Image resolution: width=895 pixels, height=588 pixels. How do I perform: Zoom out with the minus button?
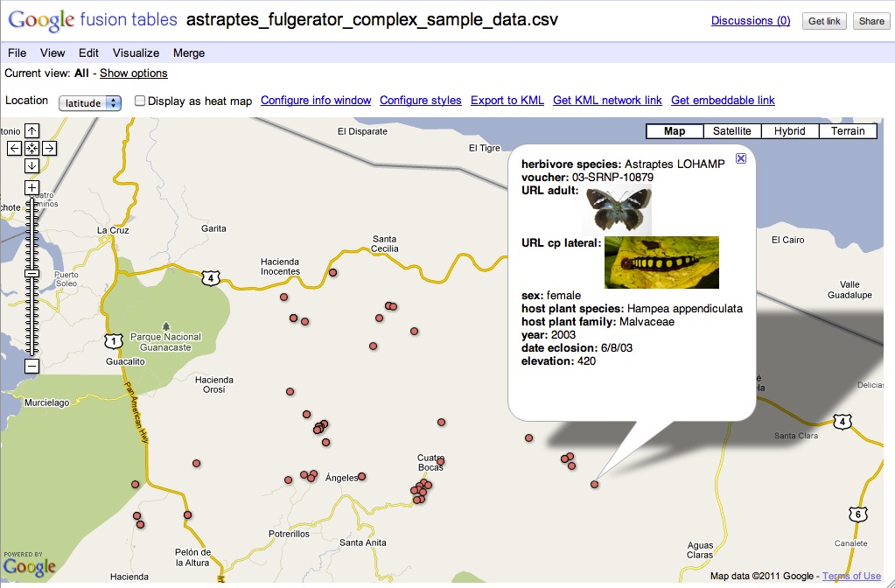click(x=32, y=366)
